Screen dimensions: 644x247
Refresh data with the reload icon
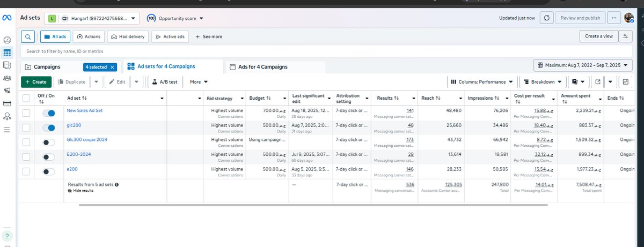pyautogui.click(x=546, y=18)
